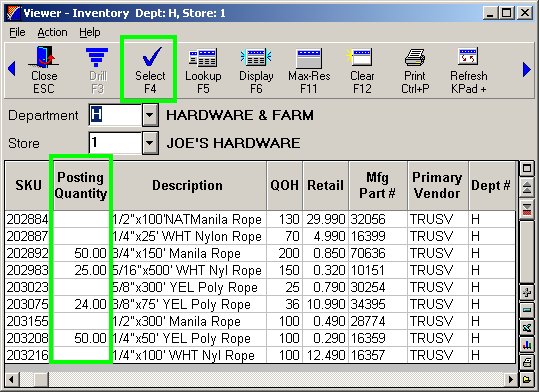
Task: Click the double up-arrow grid button
Action: (x=527, y=188)
